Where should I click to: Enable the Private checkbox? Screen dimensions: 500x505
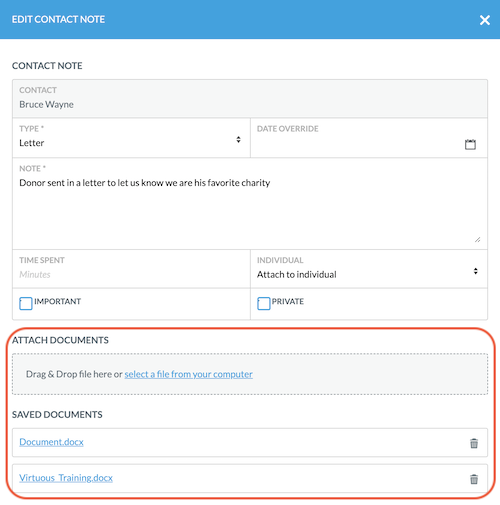[263, 303]
